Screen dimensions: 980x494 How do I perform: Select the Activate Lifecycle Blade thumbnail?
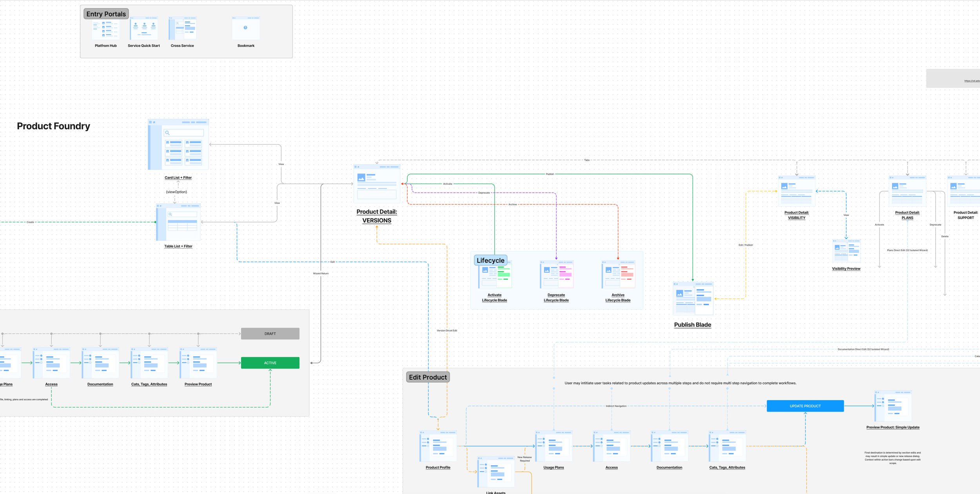pos(495,275)
